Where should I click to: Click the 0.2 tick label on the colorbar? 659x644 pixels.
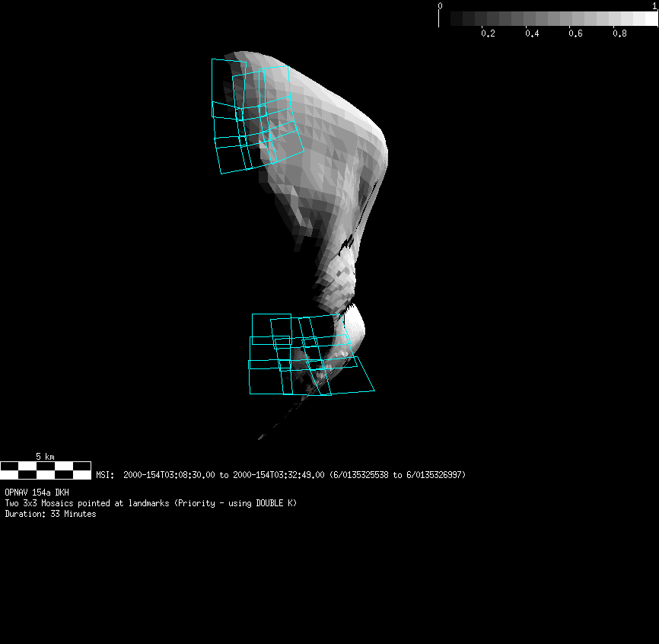click(488, 33)
